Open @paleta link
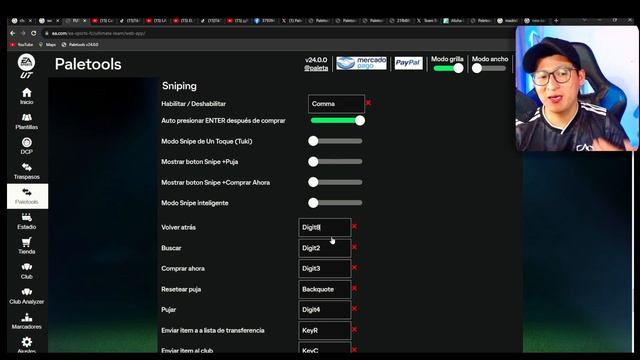The height and width of the screenshot is (360, 640). [316, 68]
